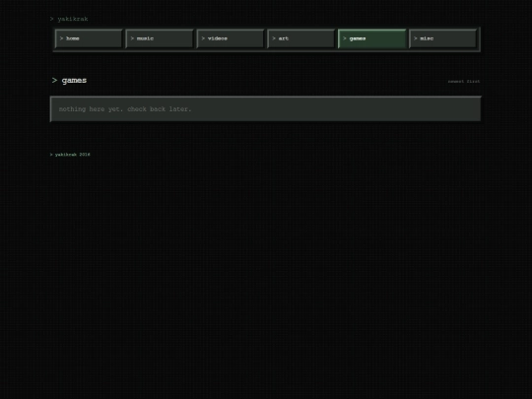The image size is (532, 399).
Task: Open the videos section tab
Action: coord(231,38)
